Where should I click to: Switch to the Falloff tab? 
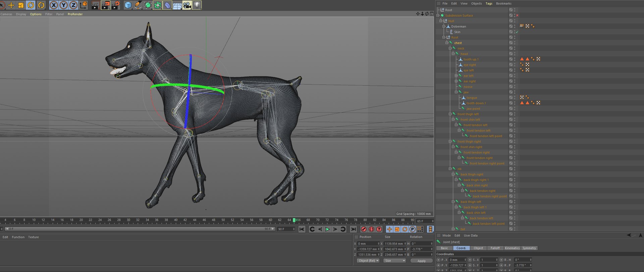pos(495,248)
